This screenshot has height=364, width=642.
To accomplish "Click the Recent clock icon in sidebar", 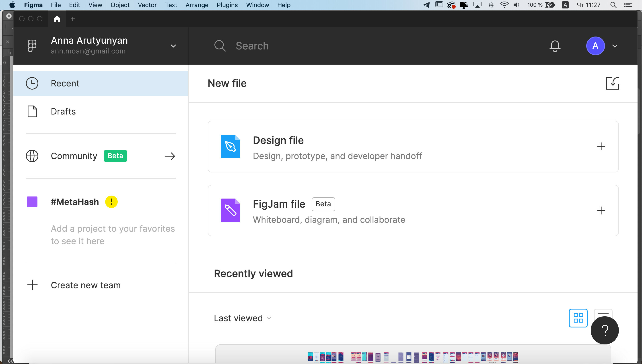I will tap(32, 83).
